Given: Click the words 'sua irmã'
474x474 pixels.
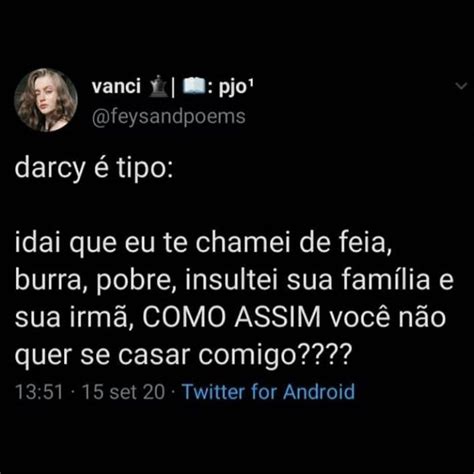Looking at the screenshot, I should (71, 317).
